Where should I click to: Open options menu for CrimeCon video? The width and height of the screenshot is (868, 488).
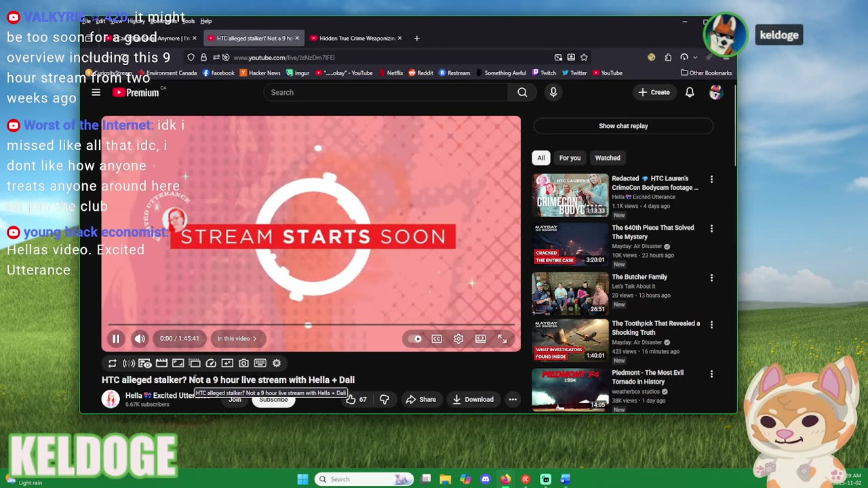[711, 180]
